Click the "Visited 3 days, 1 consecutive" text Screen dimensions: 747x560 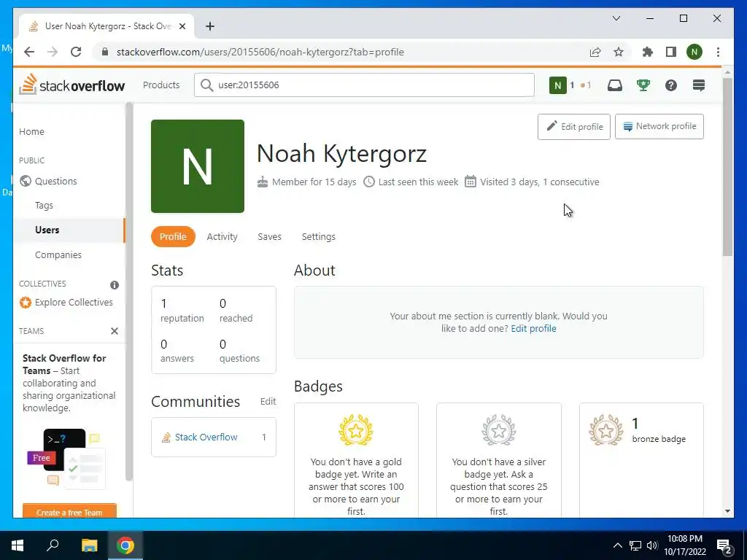tap(539, 182)
